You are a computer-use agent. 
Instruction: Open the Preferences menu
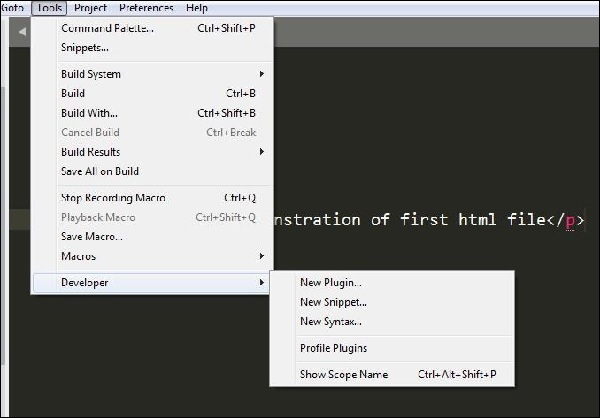[146, 7]
